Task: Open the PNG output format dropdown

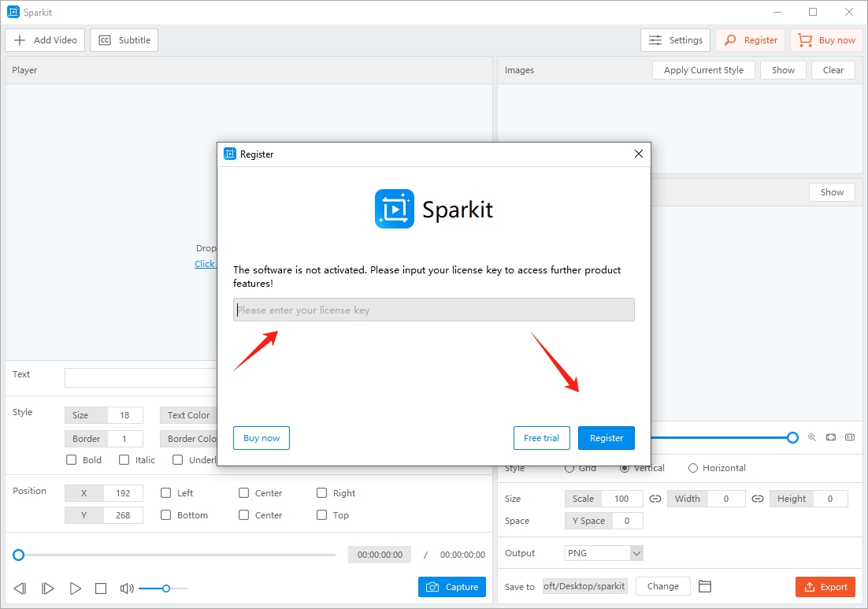Action: [603, 553]
